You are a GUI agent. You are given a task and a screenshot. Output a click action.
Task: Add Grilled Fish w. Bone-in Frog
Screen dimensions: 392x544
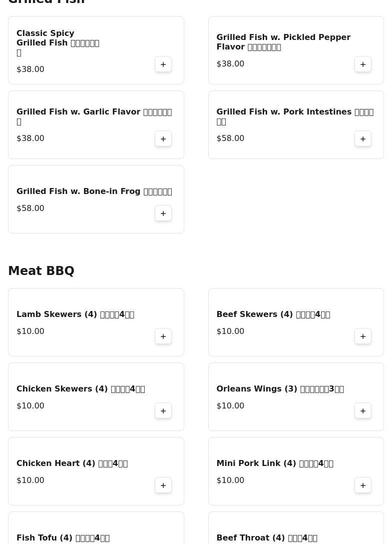pyautogui.click(x=163, y=213)
